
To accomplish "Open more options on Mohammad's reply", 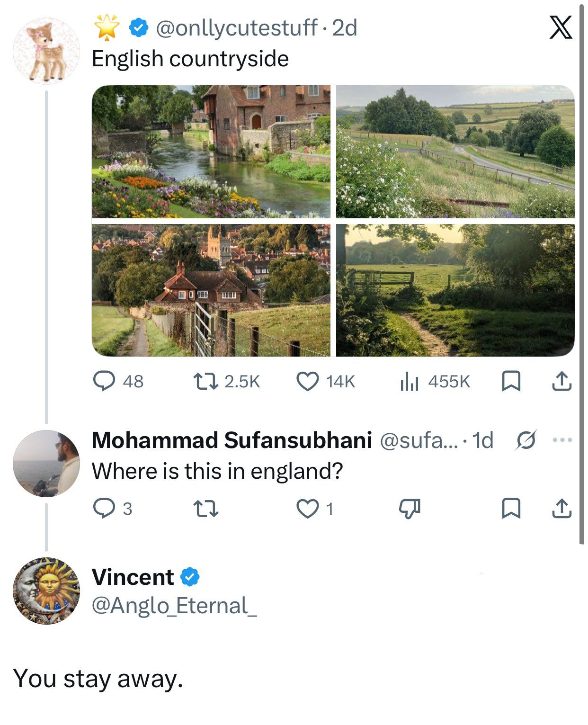I will click(x=562, y=440).
